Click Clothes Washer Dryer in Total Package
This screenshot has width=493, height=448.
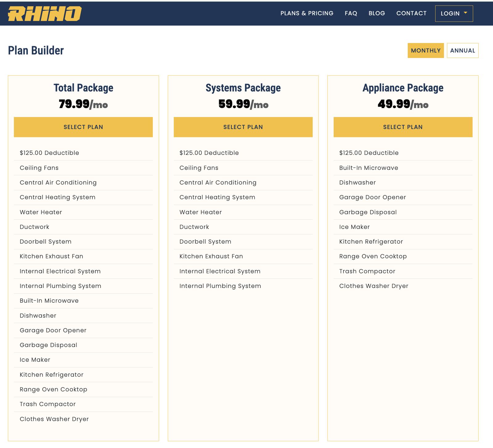pyautogui.click(x=83, y=419)
